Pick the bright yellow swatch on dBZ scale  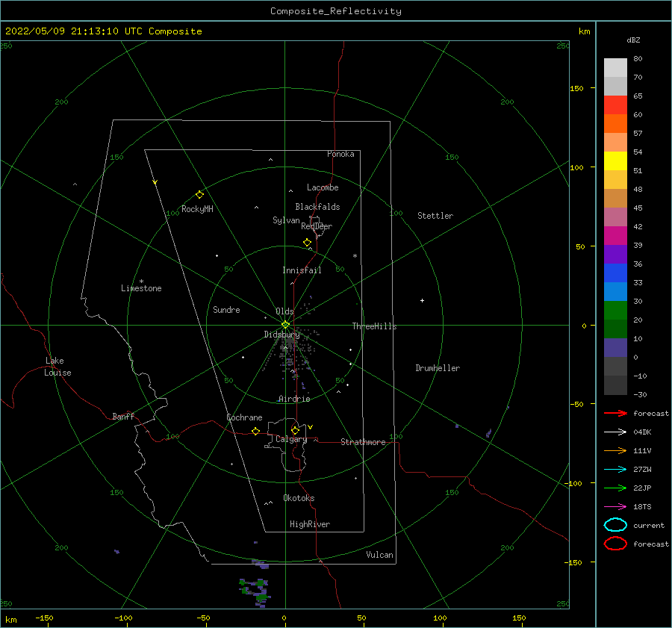pyautogui.click(x=615, y=161)
